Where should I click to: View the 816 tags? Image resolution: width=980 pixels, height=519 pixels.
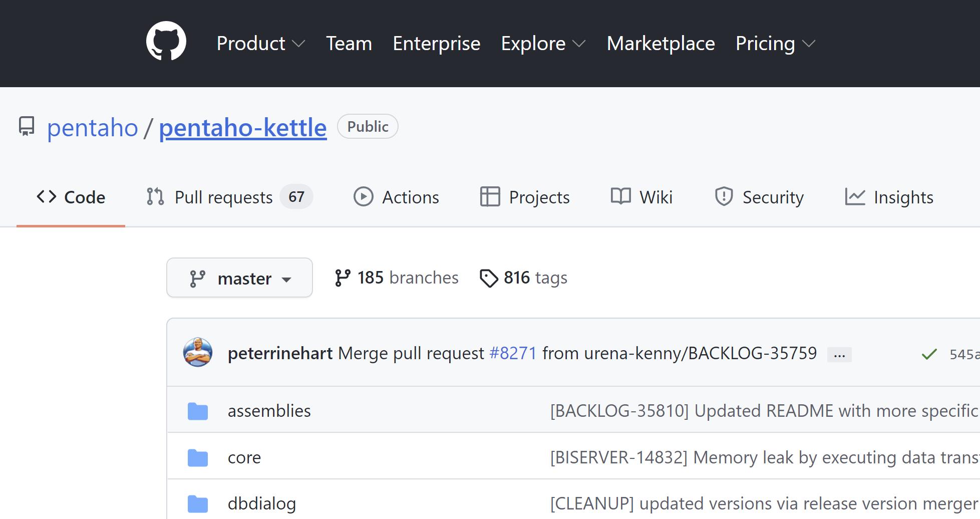523,278
